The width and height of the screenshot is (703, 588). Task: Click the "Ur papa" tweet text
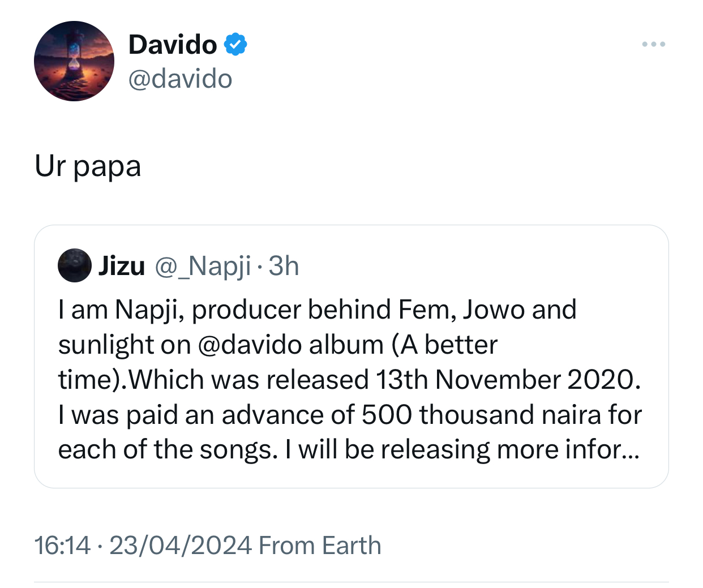point(88,166)
